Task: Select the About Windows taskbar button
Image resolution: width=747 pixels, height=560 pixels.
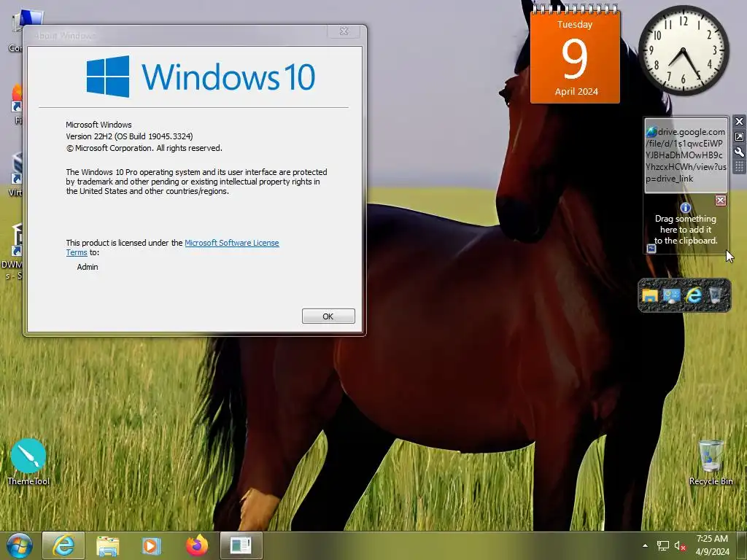Action: tap(241, 545)
